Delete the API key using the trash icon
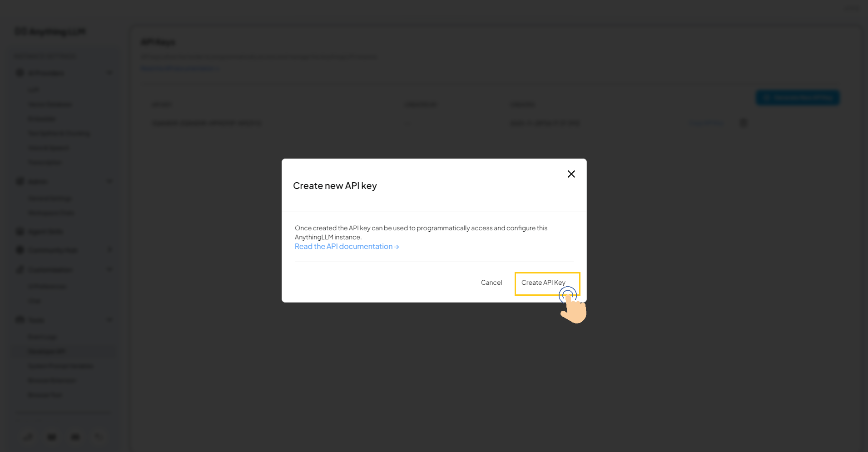This screenshot has width=868, height=452. [743, 123]
